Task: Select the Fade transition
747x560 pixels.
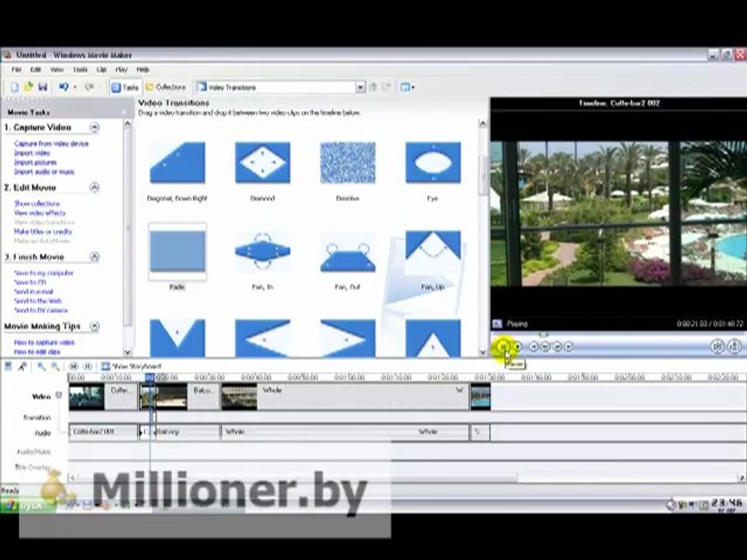Action: (x=177, y=251)
